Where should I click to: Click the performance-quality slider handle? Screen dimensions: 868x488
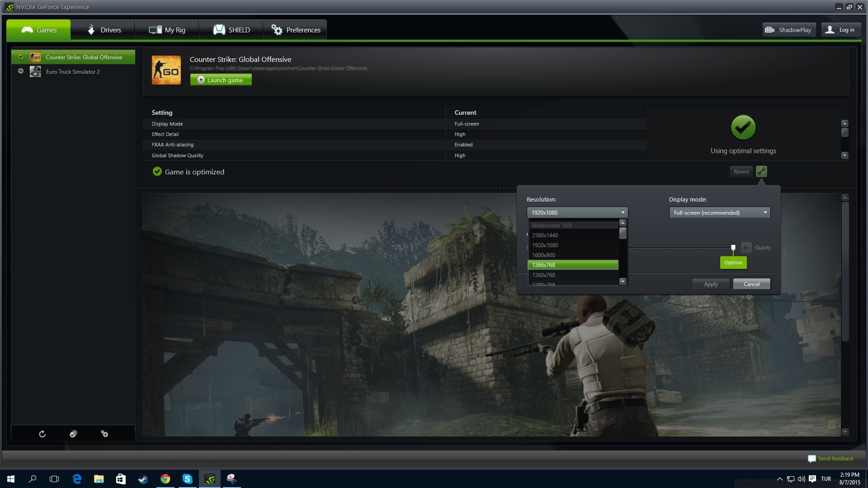(733, 248)
